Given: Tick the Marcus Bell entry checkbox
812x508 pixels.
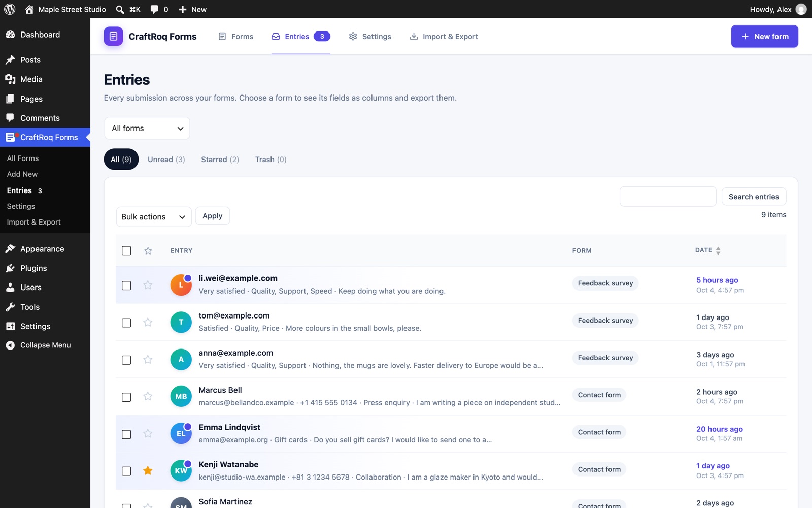Looking at the screenshot, I should [x=126, y=397].
